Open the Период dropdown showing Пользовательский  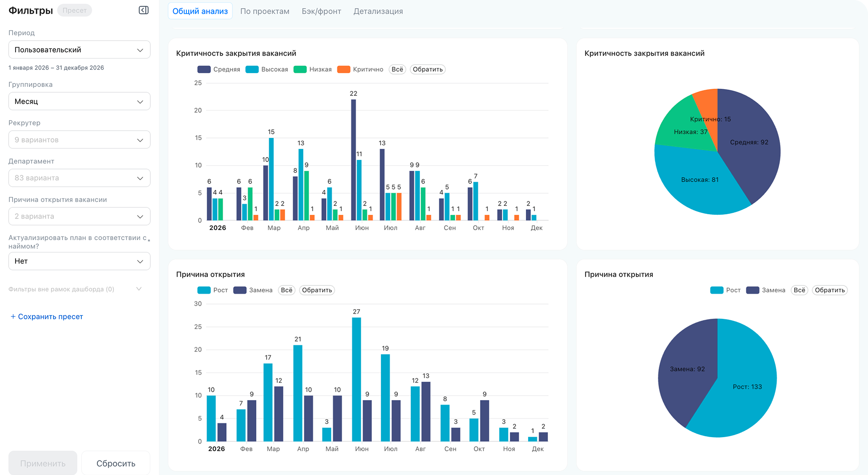[79, 50]
